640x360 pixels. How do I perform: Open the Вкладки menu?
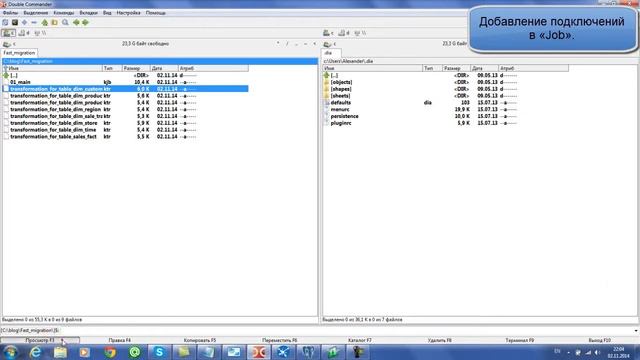point(89,13)
